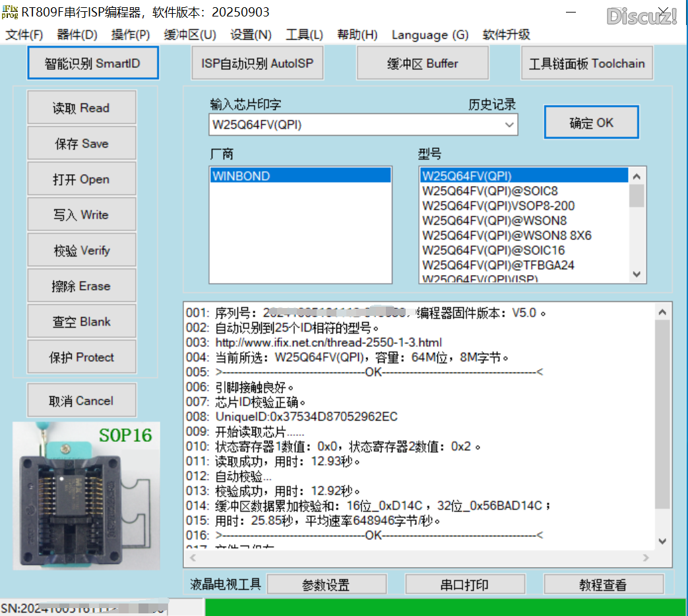
Task: Open the Toolchain panel button
Action: click(586, 63)
